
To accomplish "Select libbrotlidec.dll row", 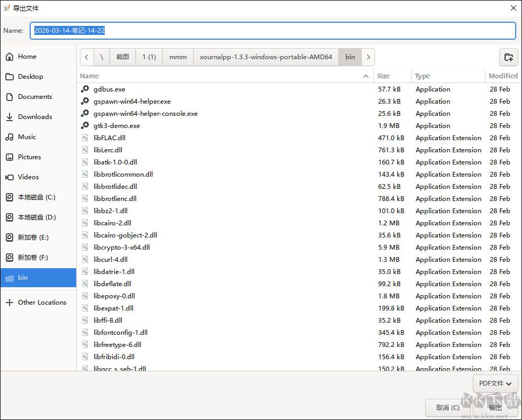I will point(299,187).
